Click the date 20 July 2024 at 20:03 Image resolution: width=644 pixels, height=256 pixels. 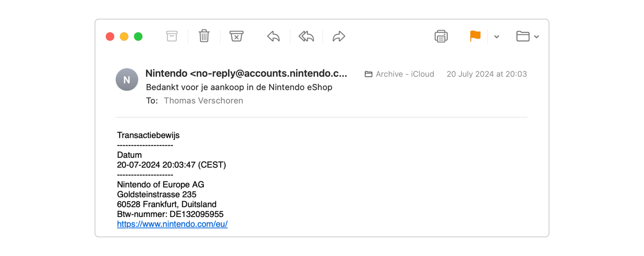point(486,74)
